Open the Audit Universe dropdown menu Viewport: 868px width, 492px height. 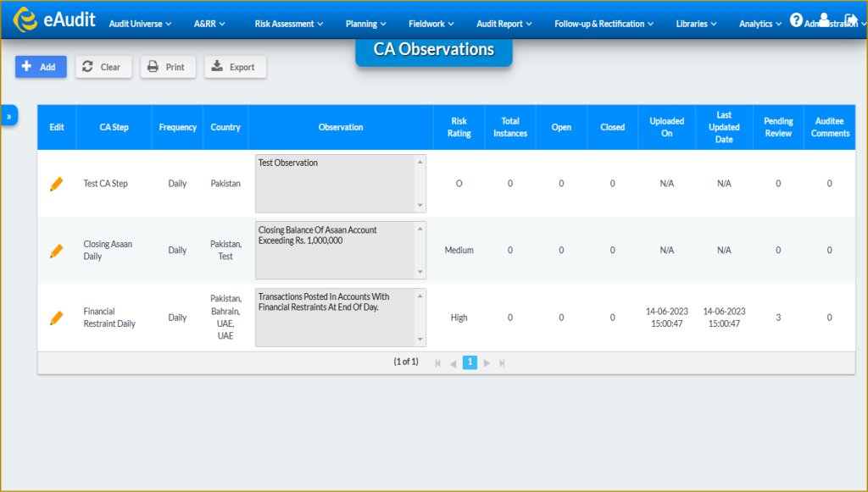click(140, 24)
